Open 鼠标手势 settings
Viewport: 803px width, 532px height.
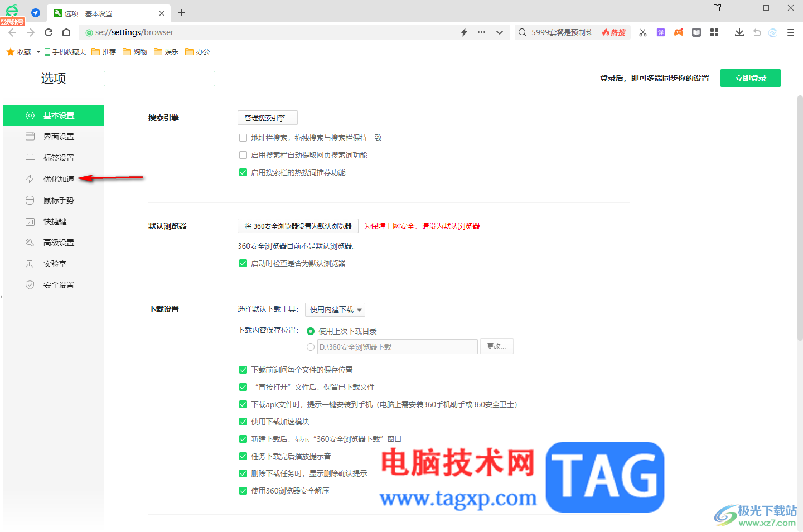click(54, 200)
